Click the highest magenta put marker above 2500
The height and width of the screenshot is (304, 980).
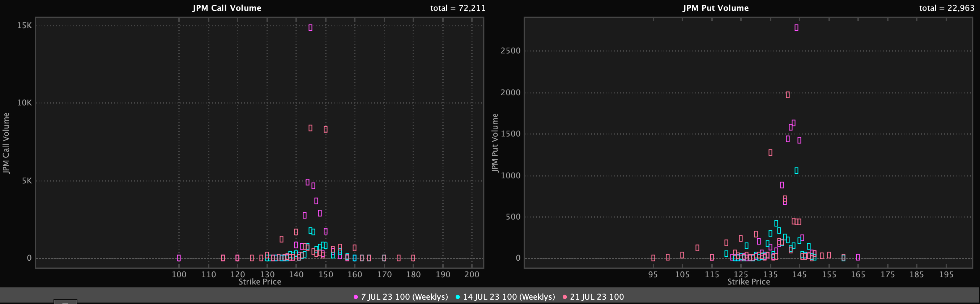pos(796,28)
